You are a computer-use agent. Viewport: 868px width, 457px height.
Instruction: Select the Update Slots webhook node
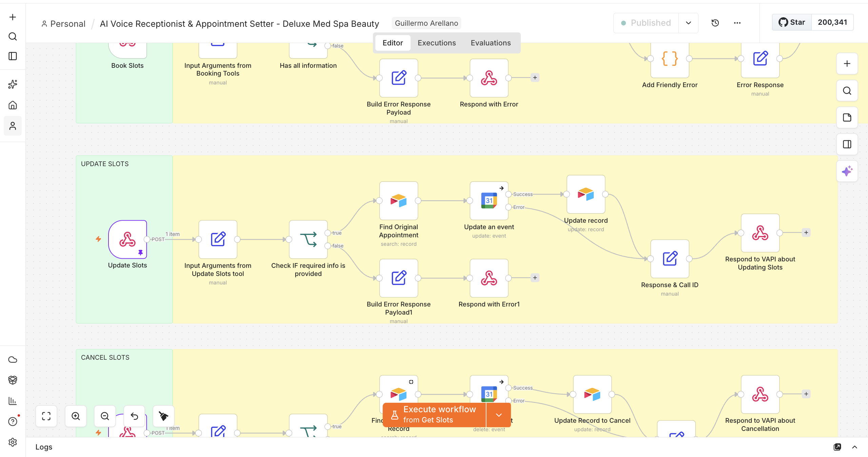coord(127,239)
